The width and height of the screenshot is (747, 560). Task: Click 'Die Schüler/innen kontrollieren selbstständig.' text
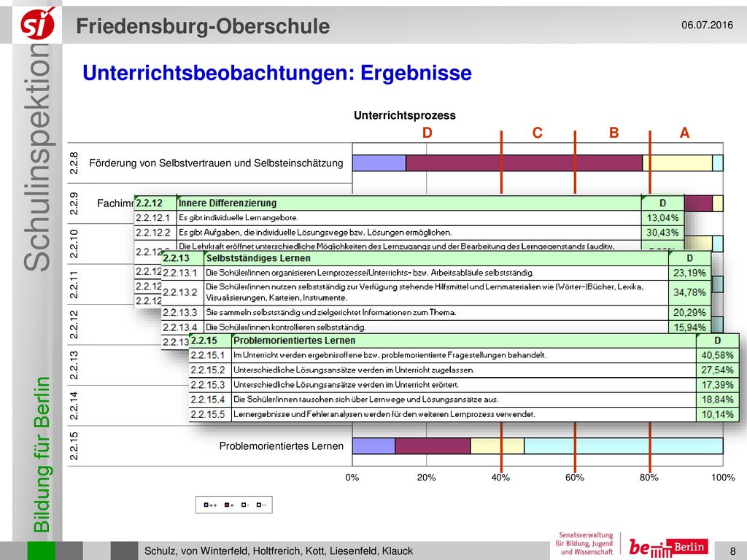[286, 327]
